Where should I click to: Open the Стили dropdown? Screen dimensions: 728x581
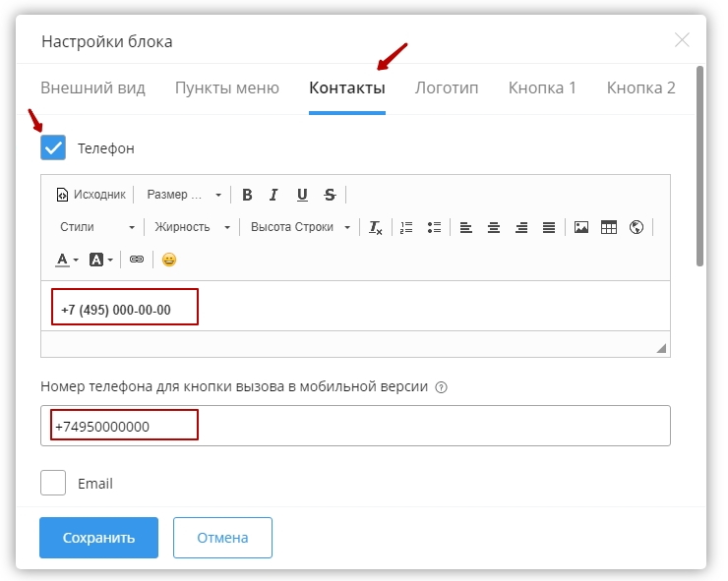(x=96, y=227)
